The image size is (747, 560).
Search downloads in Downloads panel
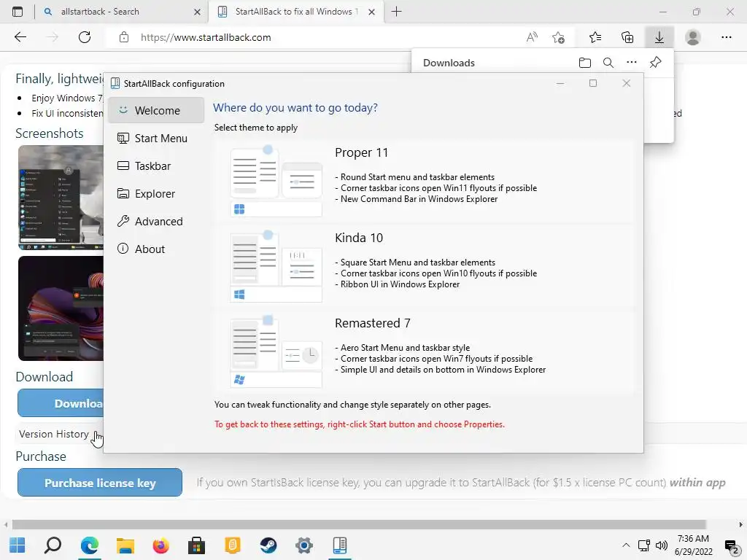point(608,63)
